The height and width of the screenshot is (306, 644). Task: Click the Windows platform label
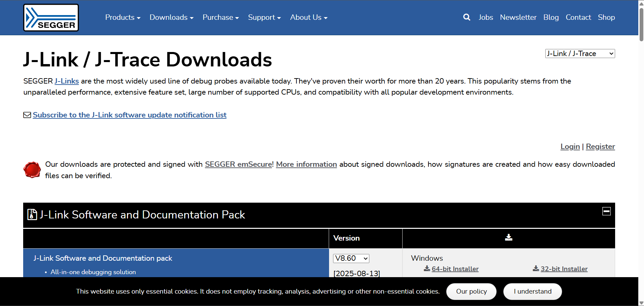[427, 258]
